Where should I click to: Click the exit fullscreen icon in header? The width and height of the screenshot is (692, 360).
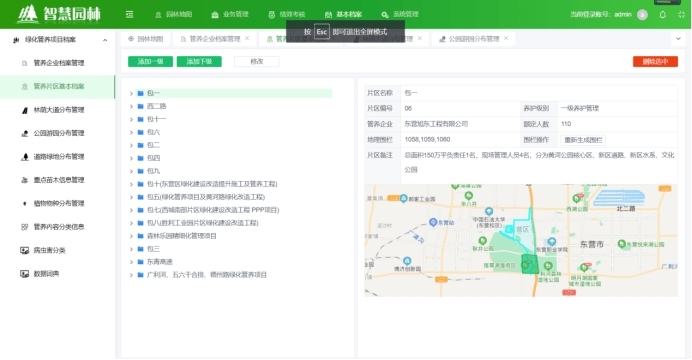point(681,15)
